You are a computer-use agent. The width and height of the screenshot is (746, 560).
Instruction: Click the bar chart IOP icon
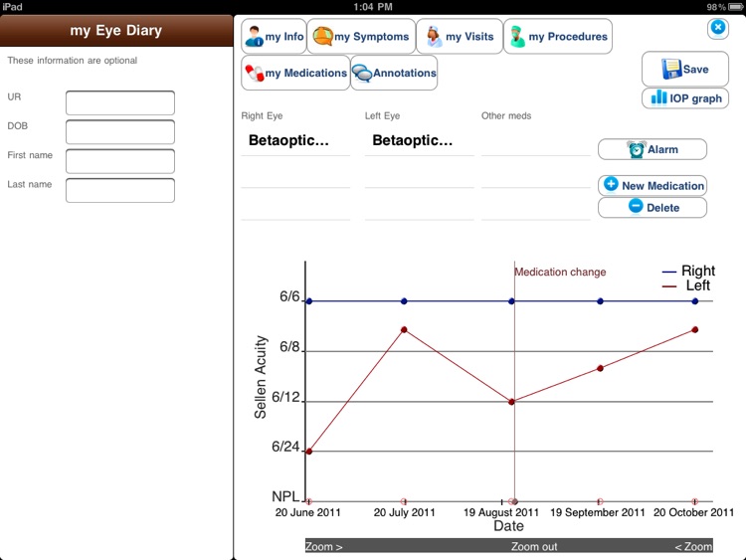pyautogui.click(x=658, y=97)
